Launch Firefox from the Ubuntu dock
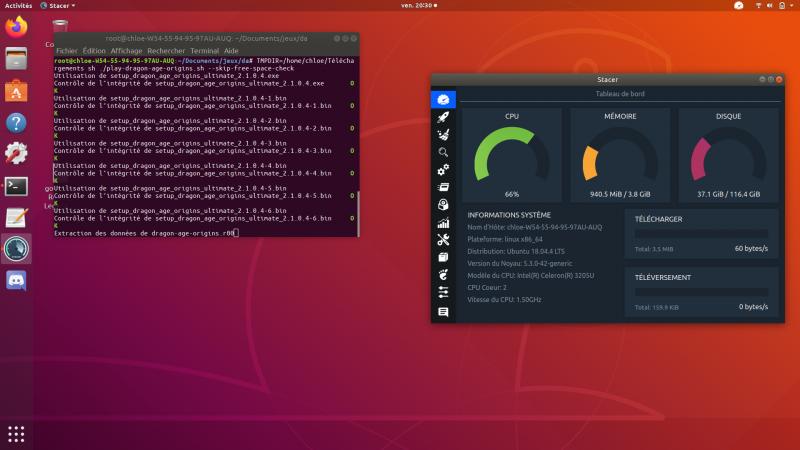The width and height of the screenshot is (800, 450). (x=16, y=27)
